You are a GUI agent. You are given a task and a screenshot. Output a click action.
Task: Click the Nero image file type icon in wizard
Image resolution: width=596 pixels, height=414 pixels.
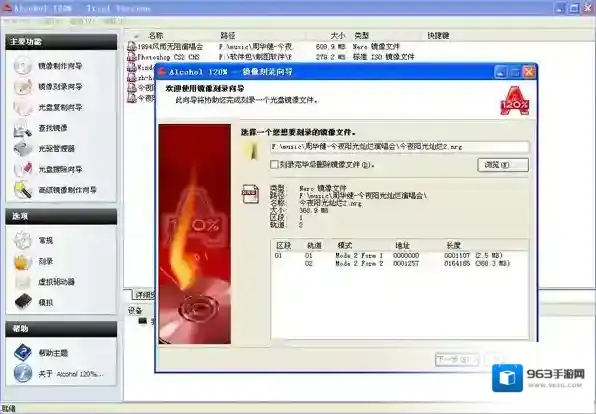[x=250, y=194]
